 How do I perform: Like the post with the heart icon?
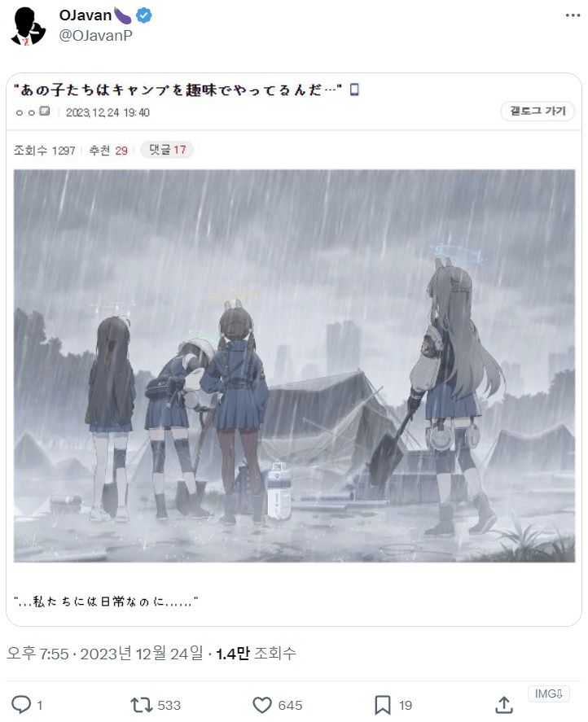(x=262, y=705)
